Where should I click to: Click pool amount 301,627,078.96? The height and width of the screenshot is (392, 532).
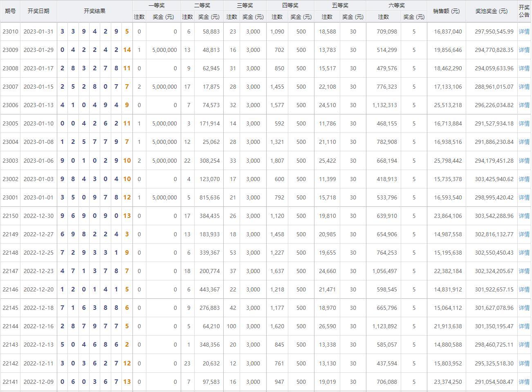(x=494, y=308)
